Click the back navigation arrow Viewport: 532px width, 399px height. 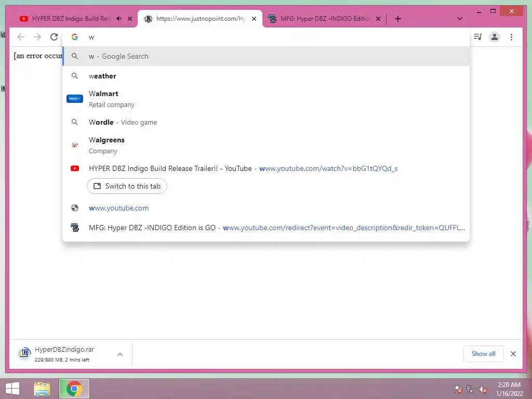click(21, 37)
